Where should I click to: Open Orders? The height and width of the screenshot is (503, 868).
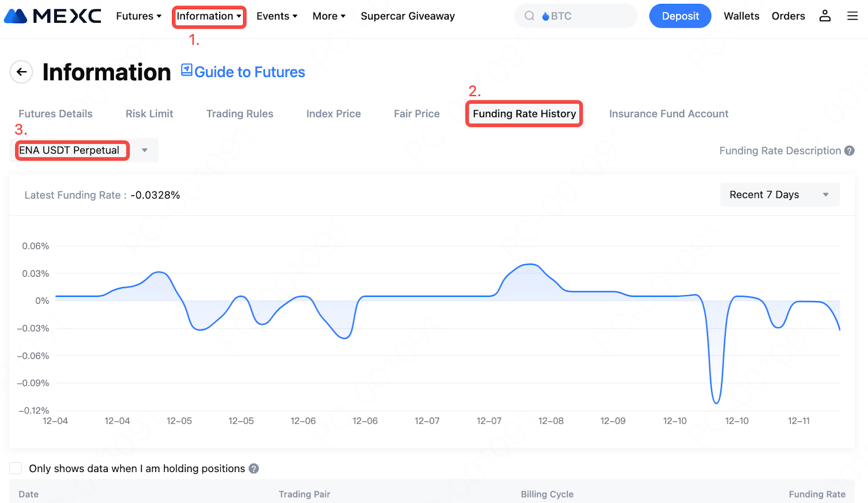click(788, 16)
